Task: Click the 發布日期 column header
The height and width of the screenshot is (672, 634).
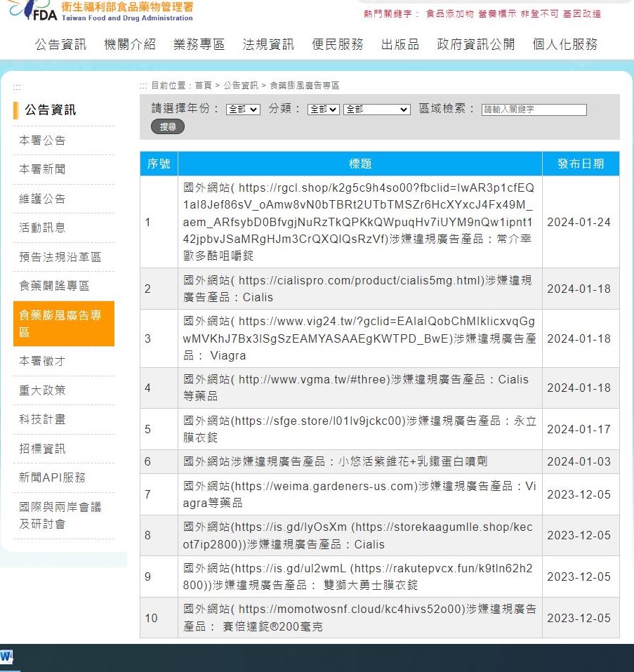Action: [581, 164]
